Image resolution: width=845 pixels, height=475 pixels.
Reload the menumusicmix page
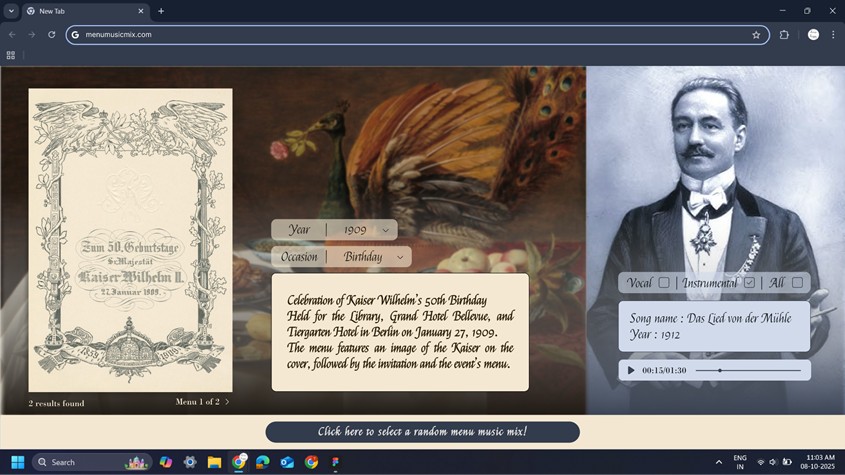pyautogui.click(x=52, y=34)
